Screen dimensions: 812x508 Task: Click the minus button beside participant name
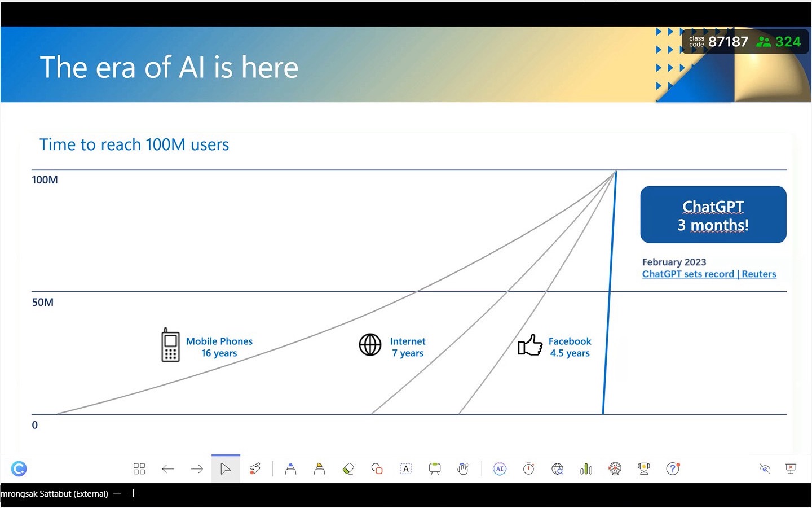[117, 493]
